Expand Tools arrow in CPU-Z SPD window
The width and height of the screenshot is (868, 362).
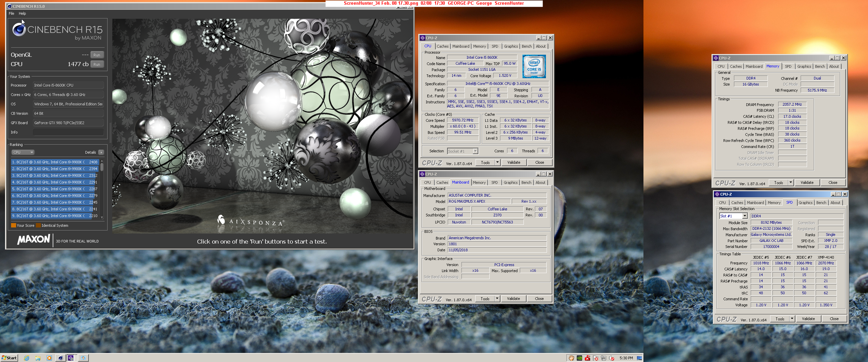(x=792, y=319)
